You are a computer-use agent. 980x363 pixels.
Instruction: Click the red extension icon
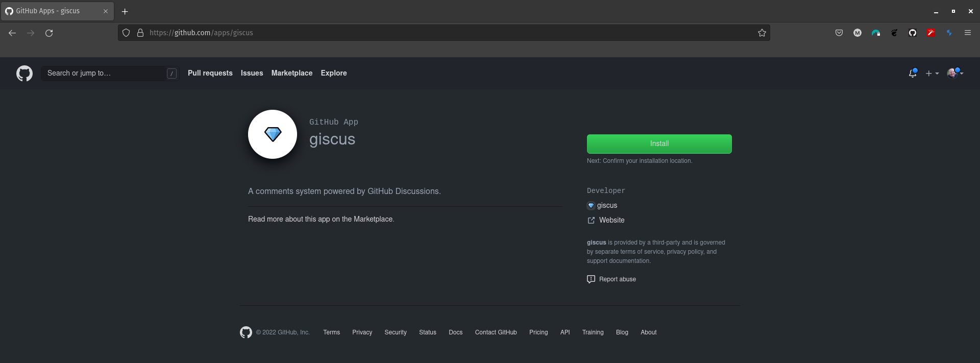[x=931, y=33]
